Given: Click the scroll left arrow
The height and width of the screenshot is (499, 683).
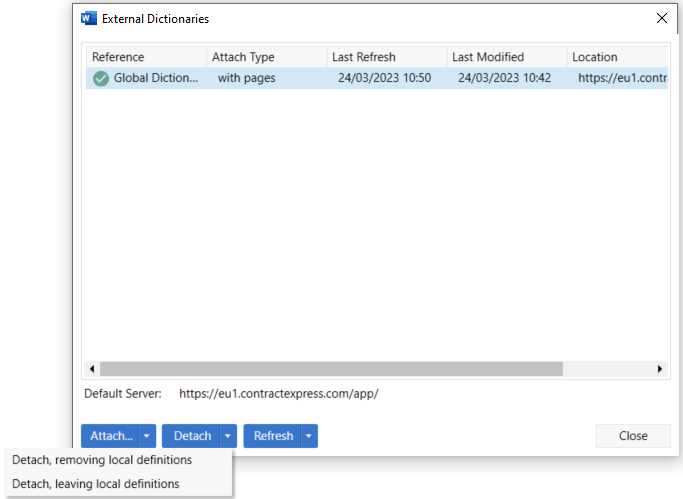Looking at the screenshot, I should tap(92, 369).
